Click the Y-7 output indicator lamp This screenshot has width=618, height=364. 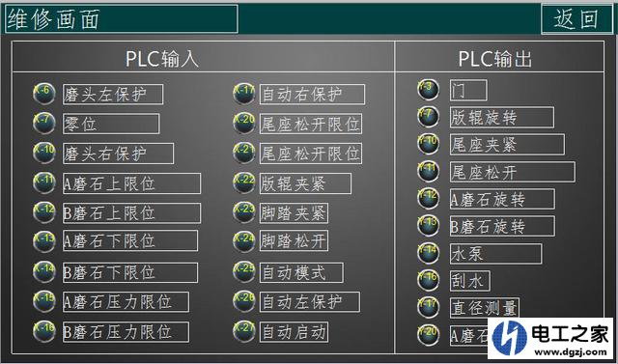click(428, 117)
